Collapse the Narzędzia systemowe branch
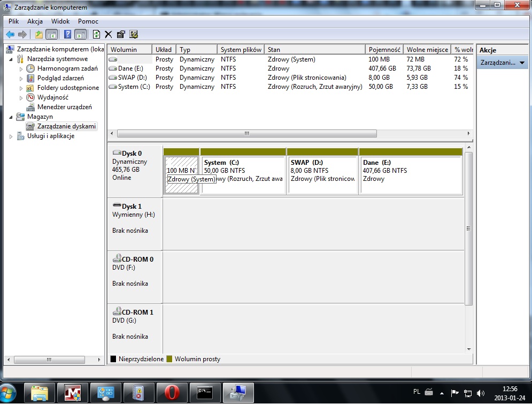 [11, 59]
